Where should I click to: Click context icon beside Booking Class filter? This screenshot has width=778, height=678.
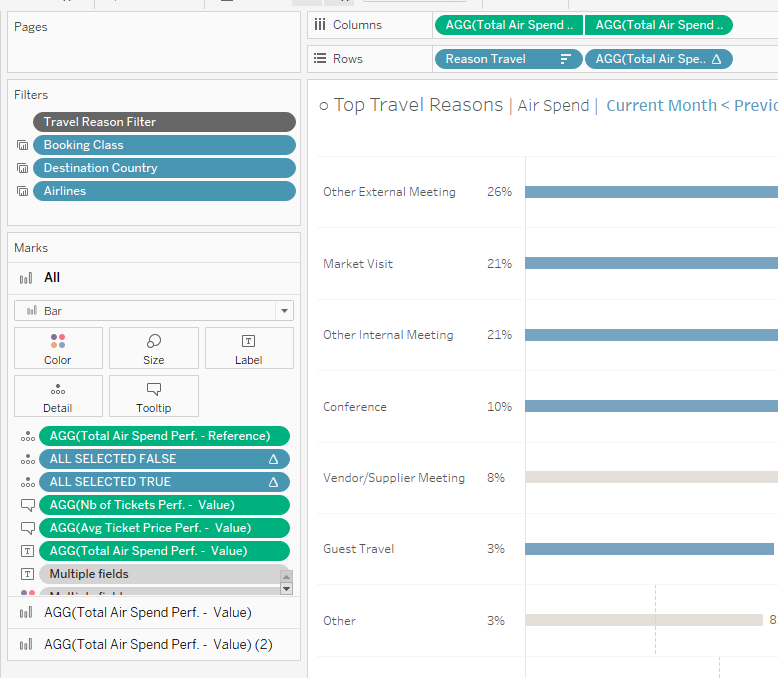[22, 145]
